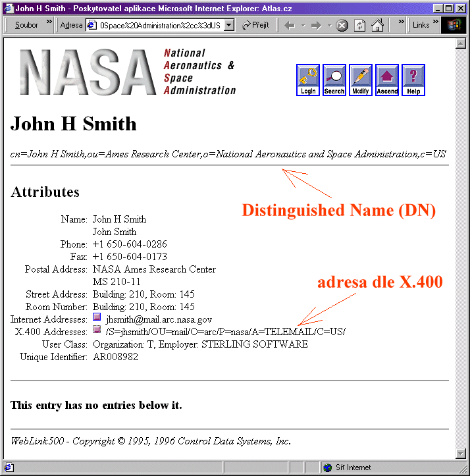Click the Windows logo throbber icon
The height and width of the screenshot is (476, 470).
(x=454, y=25)
